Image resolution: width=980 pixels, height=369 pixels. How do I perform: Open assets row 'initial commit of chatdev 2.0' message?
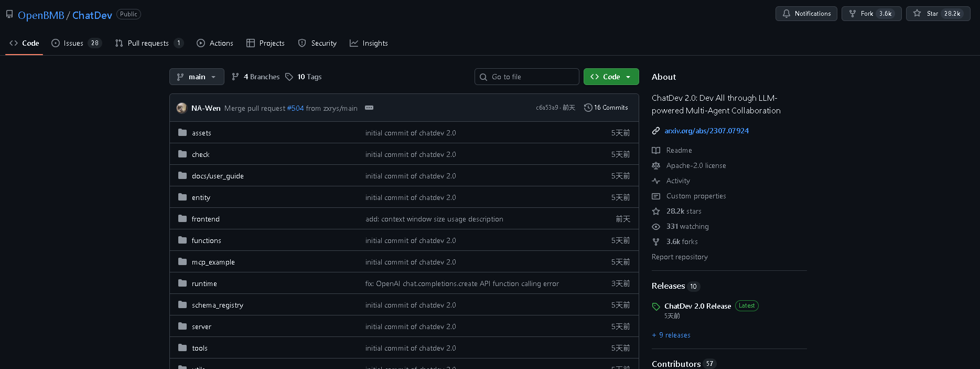click(x=411, y=133)
